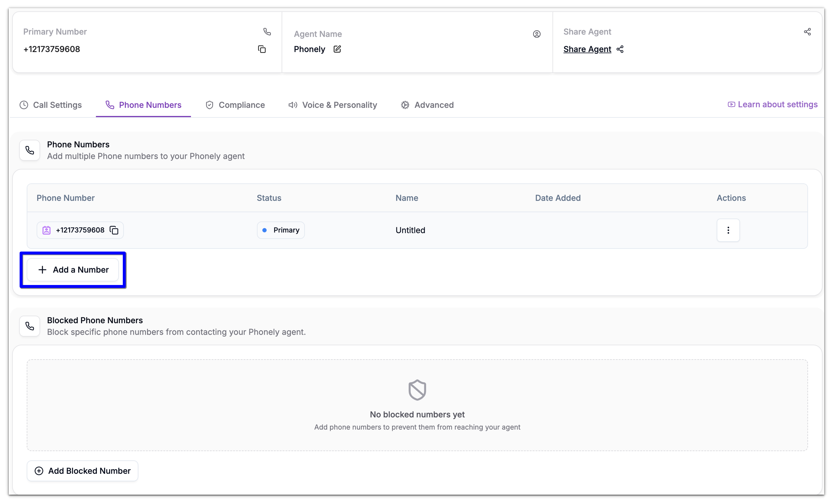Open the Compliance tab

click(x=235, y=105)
